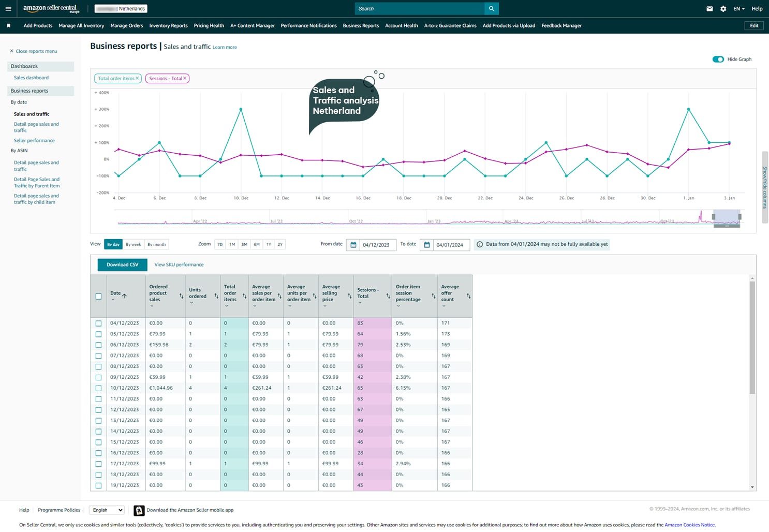
Task: Click the Download CSV button
Action: (122, 265)
